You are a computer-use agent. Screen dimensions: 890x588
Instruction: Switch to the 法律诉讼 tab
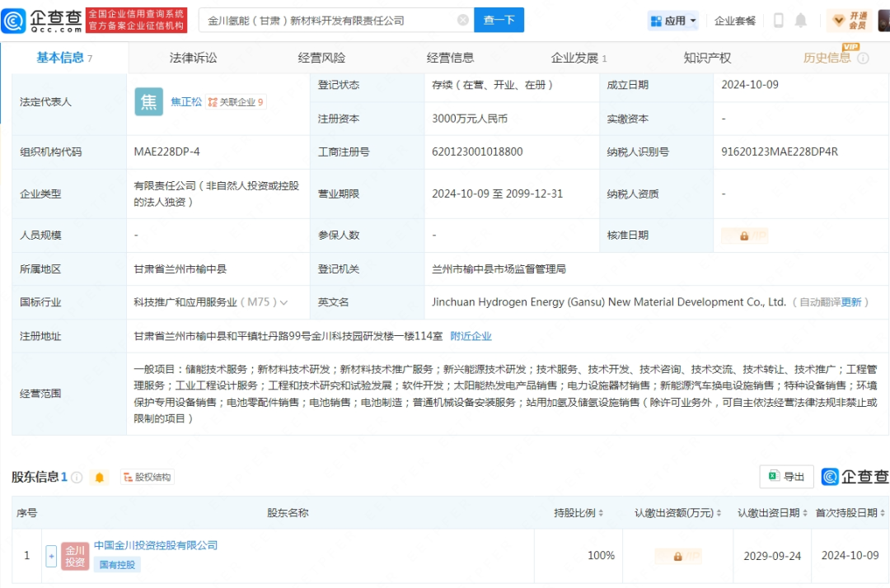[x=193, y=58]
